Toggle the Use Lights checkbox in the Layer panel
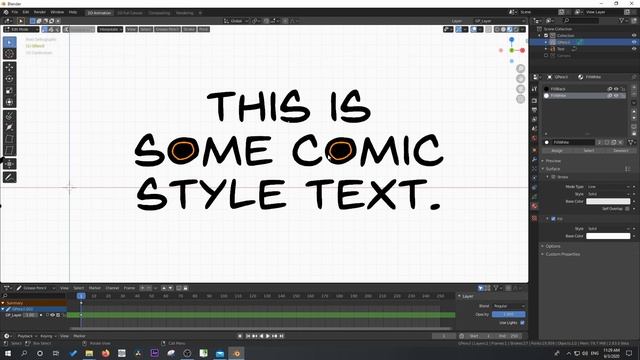The image size is (640, 360). click(522, 323)
